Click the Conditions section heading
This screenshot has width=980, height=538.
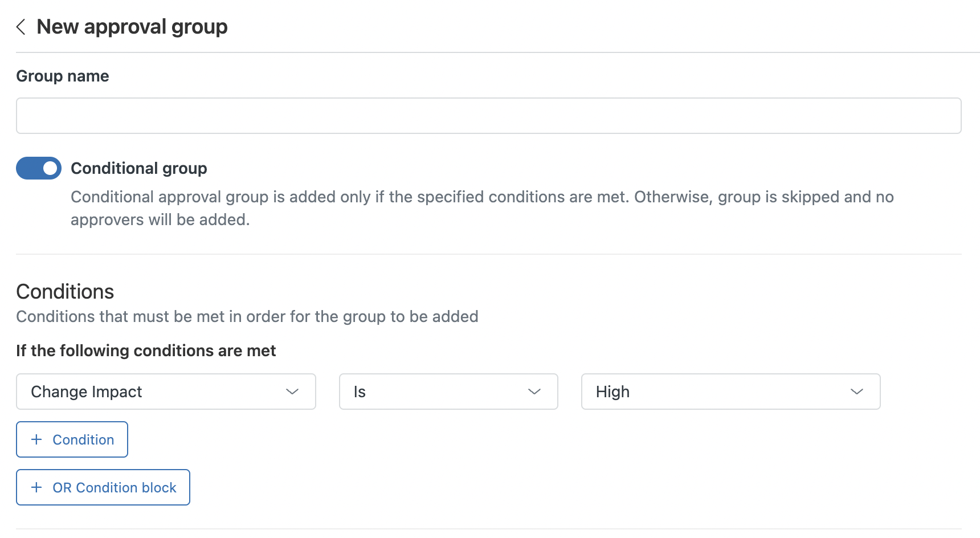tap(65, 291)
